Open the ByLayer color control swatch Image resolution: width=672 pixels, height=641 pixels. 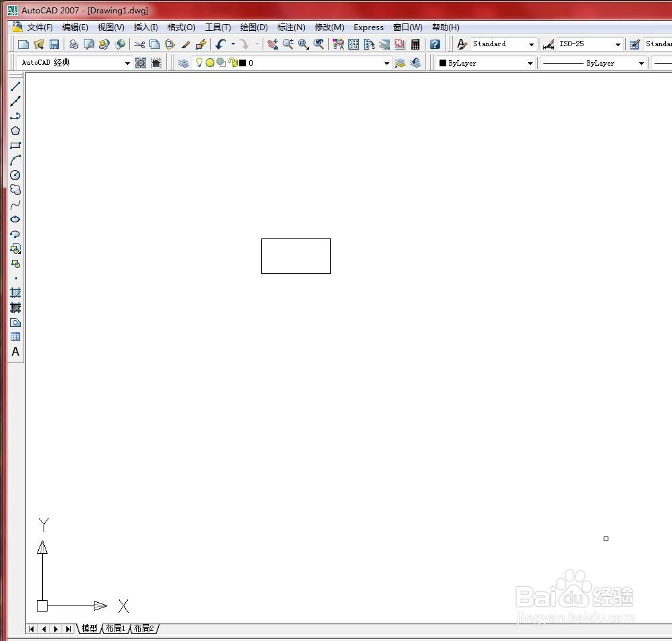coord(443,63)
